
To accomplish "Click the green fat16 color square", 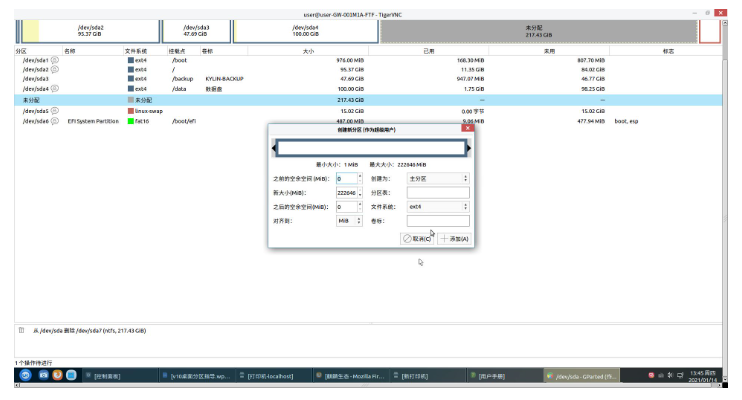I will [x=130, y=120].
